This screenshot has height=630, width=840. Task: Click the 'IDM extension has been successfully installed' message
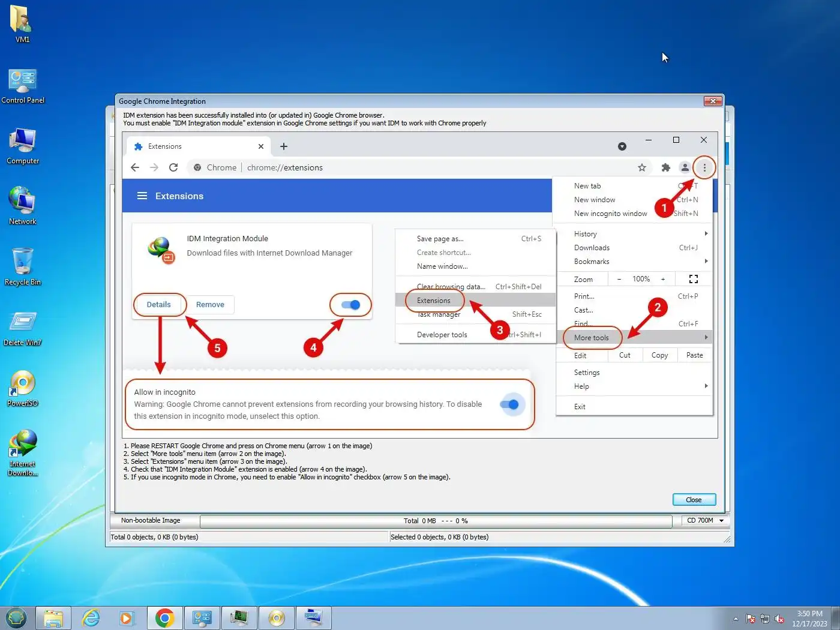point(254,115)
